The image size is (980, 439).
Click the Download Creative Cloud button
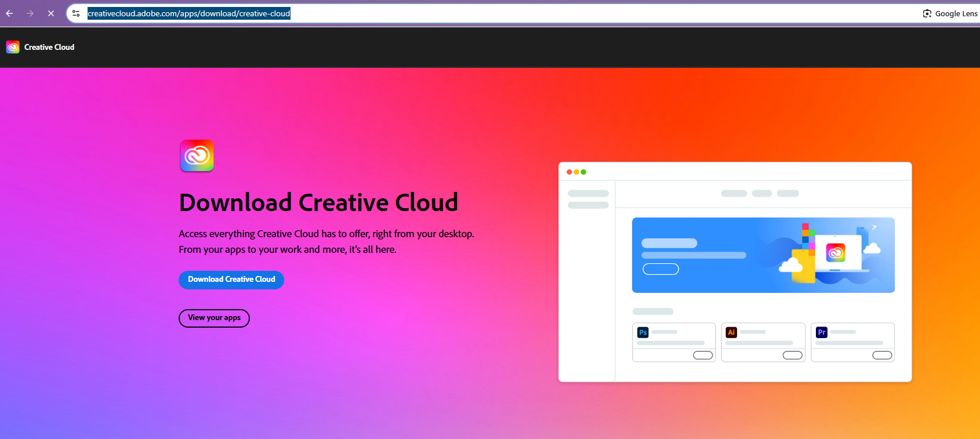[x=231, y=280]
